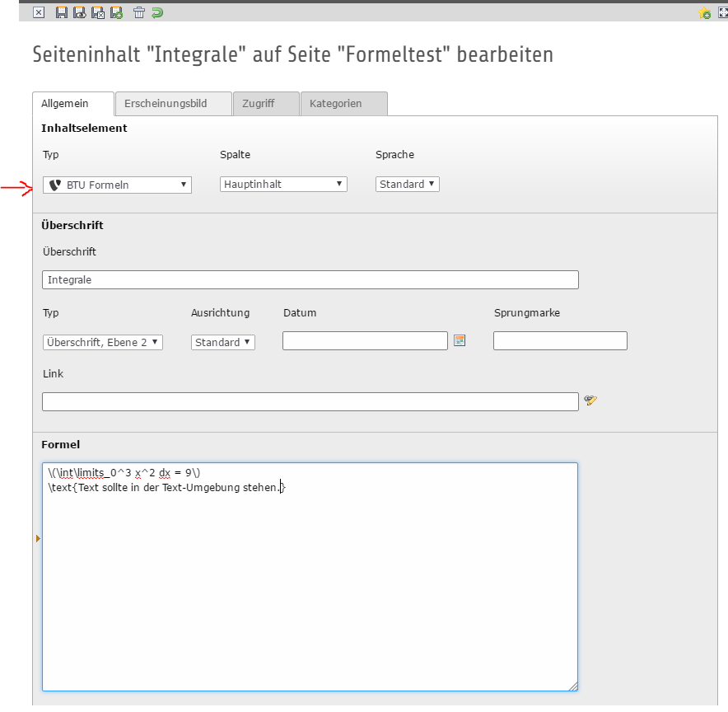This screenshot has height=712, width=728.
Task: Expand the Ausrichtung dropdown
Action: [x=223, y=342]
